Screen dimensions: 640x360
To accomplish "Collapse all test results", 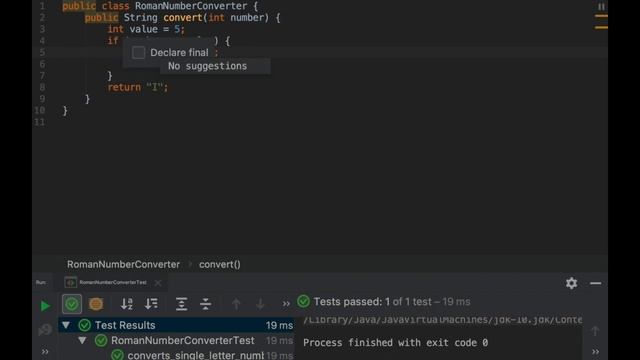I will pyautogui.click(x=205, y=304).
